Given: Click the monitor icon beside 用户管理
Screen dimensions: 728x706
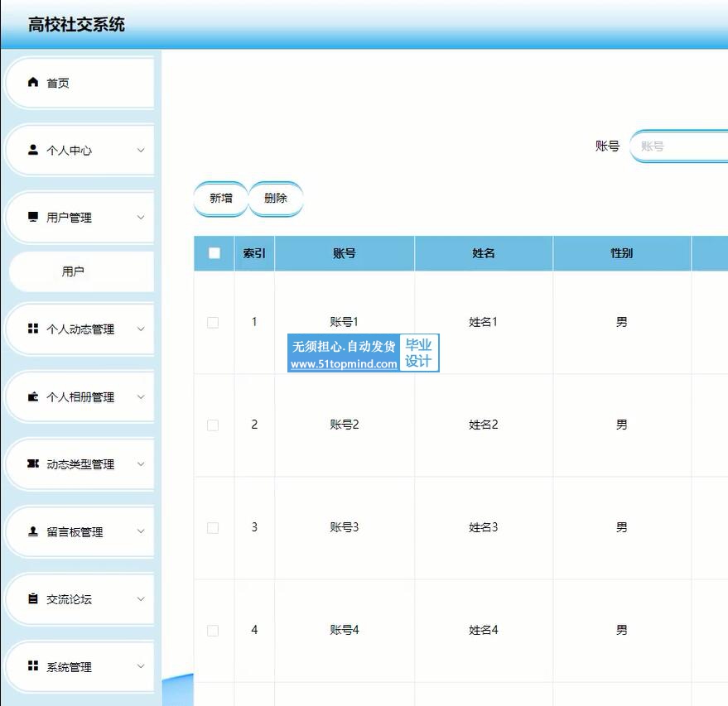Looking at the screenshot, I should 33,217.
